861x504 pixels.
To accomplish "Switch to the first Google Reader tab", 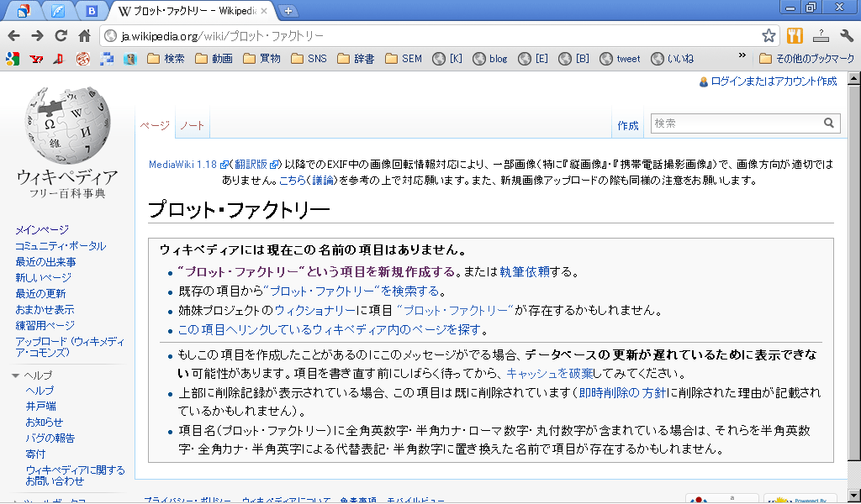I will coord(24,10).
